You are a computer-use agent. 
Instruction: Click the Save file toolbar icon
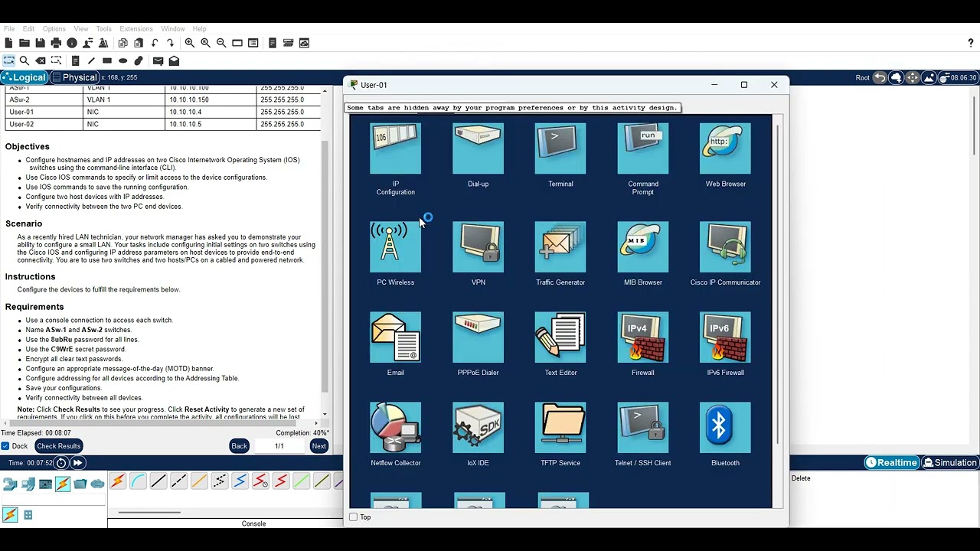click(x=40, y=43)
